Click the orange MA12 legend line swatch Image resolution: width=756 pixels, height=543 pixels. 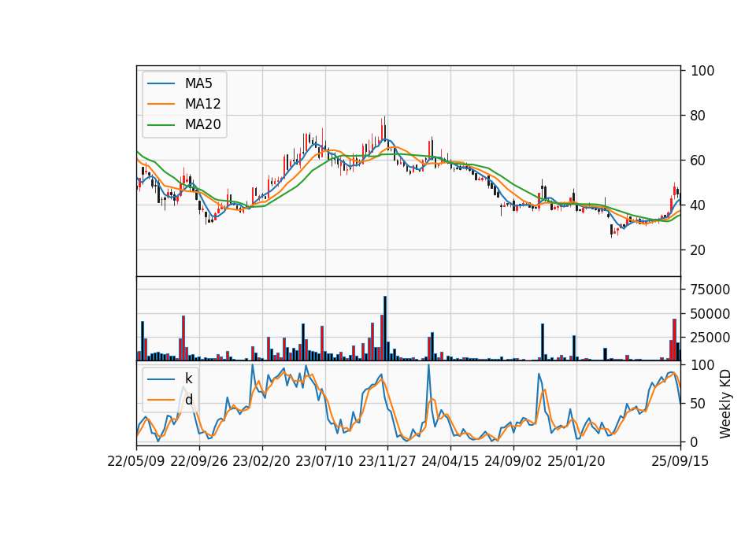click(x=161, y=104)
